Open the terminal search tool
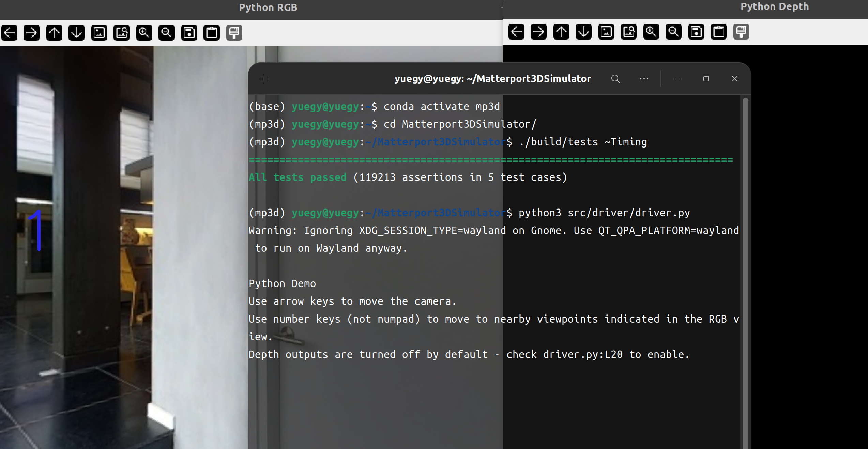The image size is (868, 449). 615,79
